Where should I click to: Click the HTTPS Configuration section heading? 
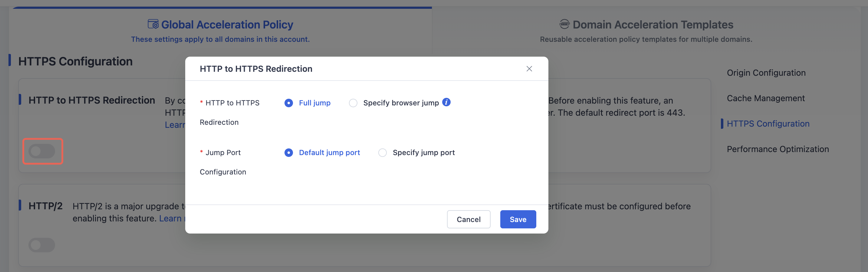(x=75, y=61)
